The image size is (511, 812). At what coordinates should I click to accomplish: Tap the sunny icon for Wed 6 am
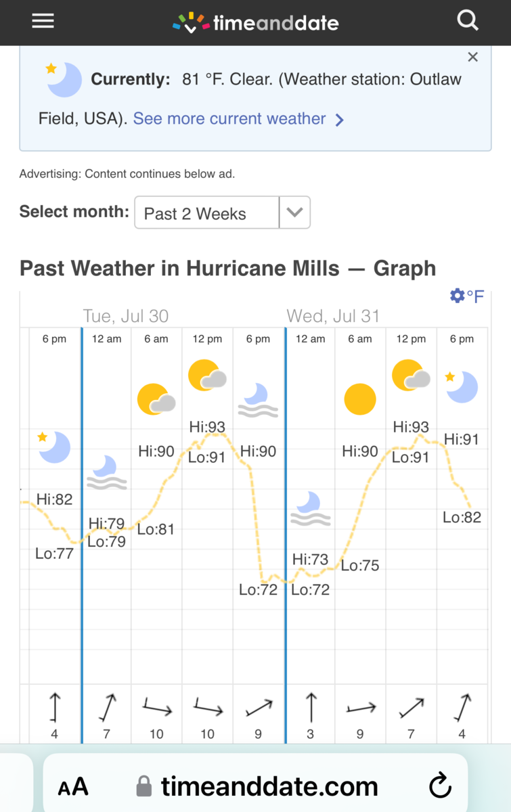(359, 399)
